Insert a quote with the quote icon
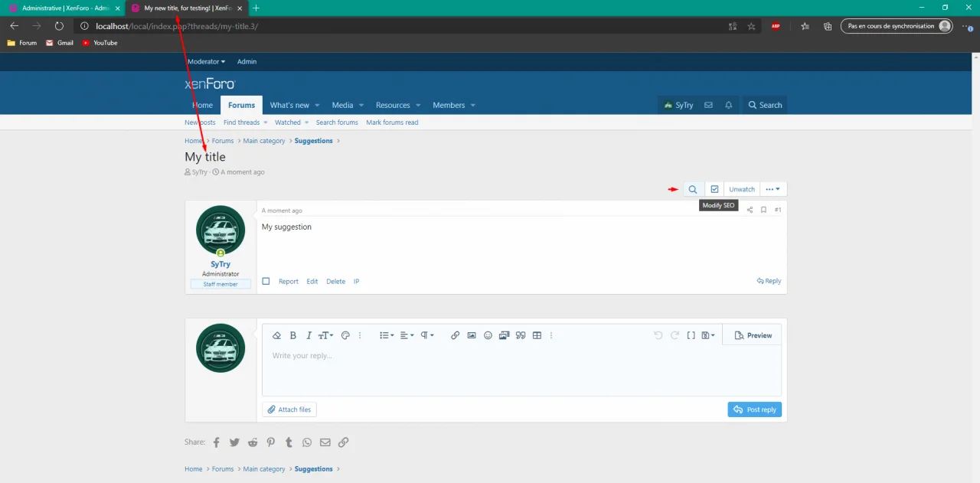Image resolution: width=980 pixels, height=483 pixels. (521, 335)
